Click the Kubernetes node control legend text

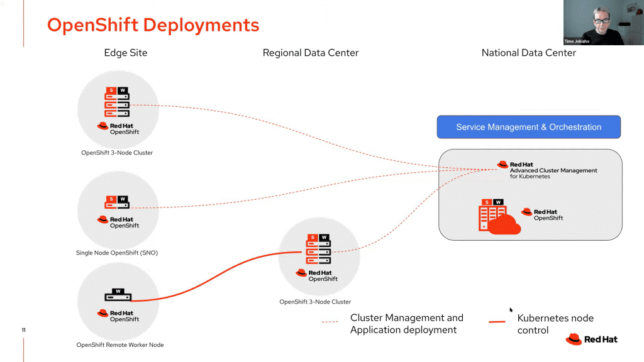[555, 324]
